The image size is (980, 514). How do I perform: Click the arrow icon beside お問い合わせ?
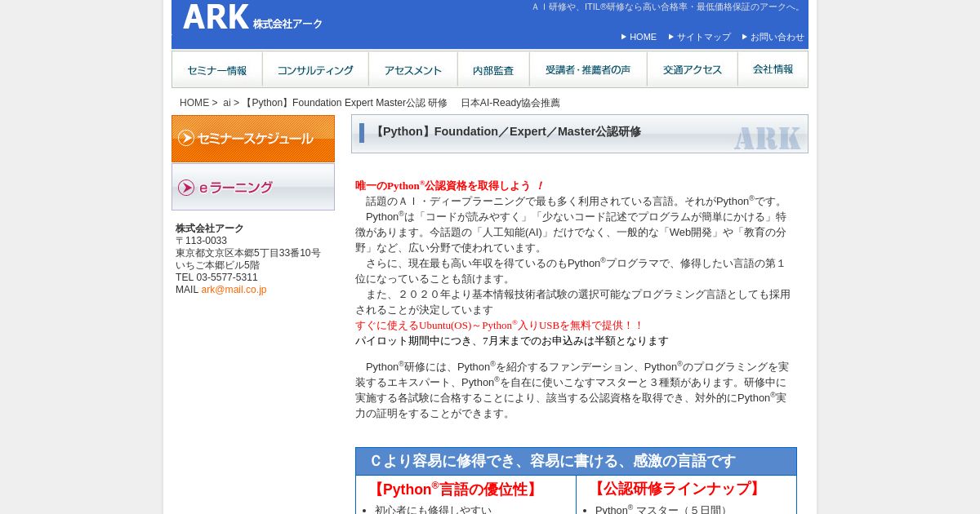click(745, 37)
